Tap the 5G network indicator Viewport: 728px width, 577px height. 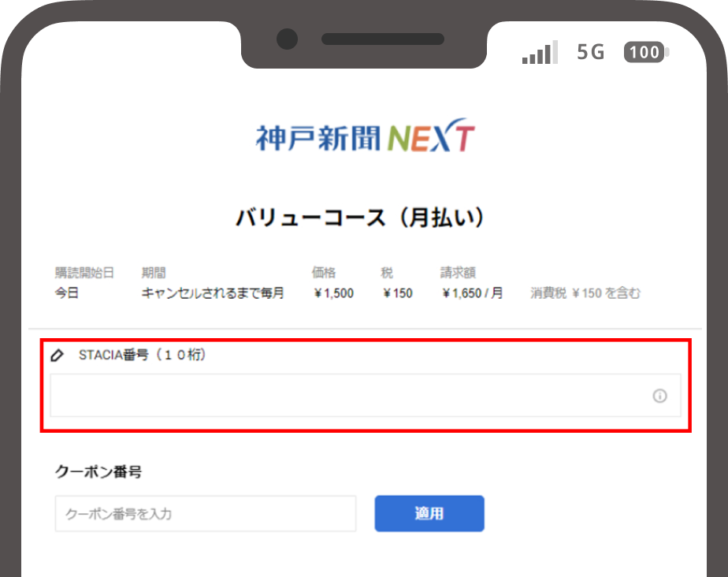(590, 53)
